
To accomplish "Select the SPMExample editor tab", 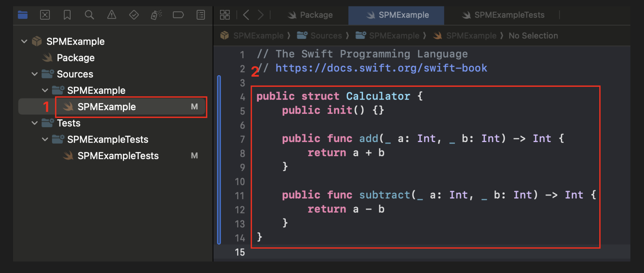I will pyautogui.click(x=396, y=15).
